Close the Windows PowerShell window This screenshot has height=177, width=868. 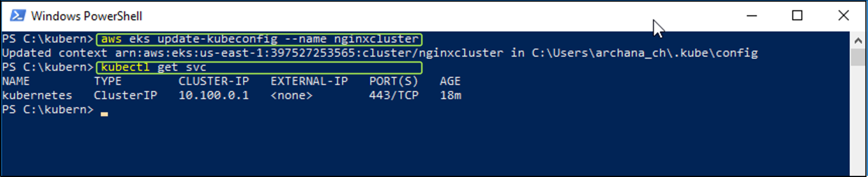[x=843, y=16]
